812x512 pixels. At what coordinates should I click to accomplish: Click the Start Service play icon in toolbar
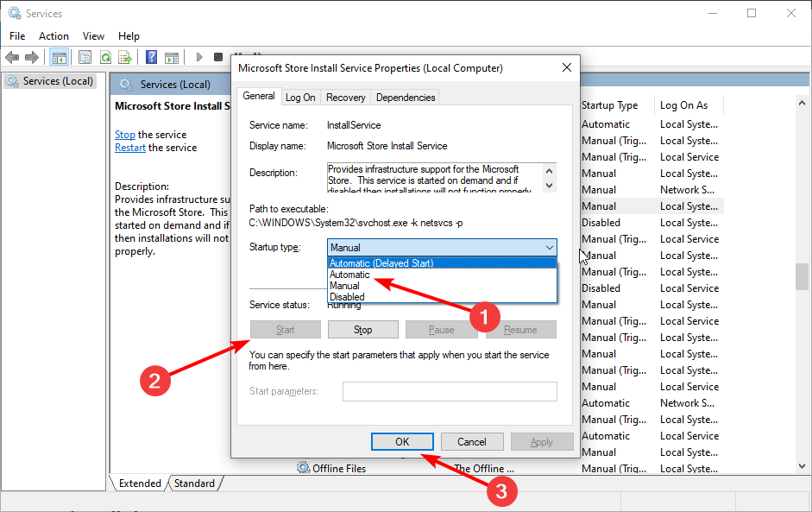[x=198, y=57]
